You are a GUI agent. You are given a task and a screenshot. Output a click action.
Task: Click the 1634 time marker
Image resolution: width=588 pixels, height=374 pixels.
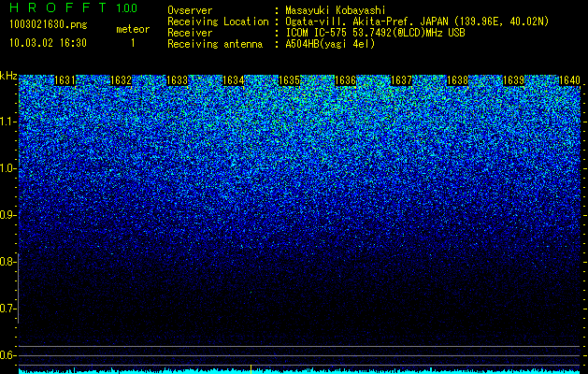234,80
